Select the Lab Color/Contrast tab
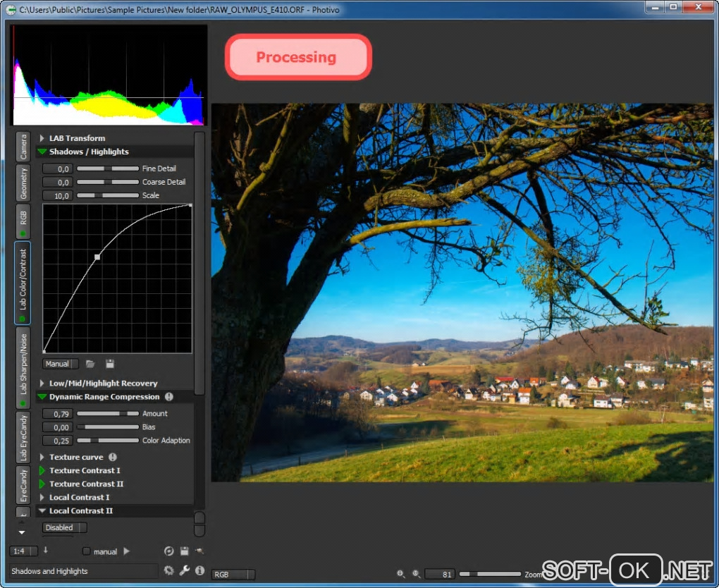719x588 pixels. (x=23, y=283)
